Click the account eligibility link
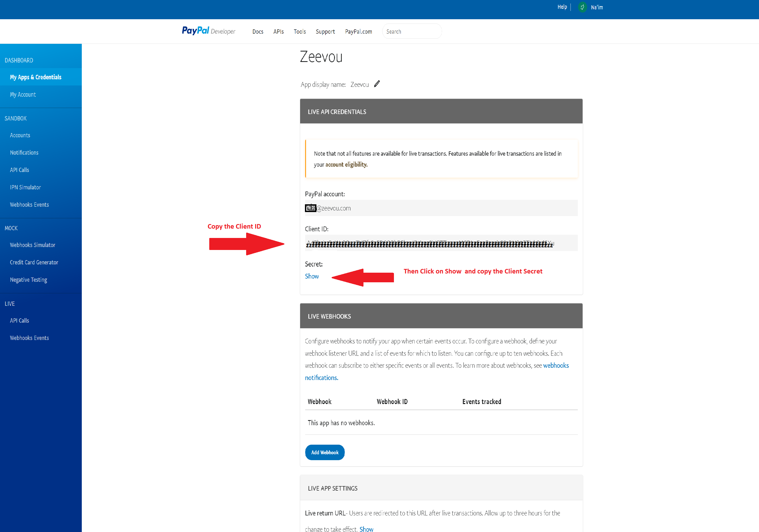 tap(346, 165)
